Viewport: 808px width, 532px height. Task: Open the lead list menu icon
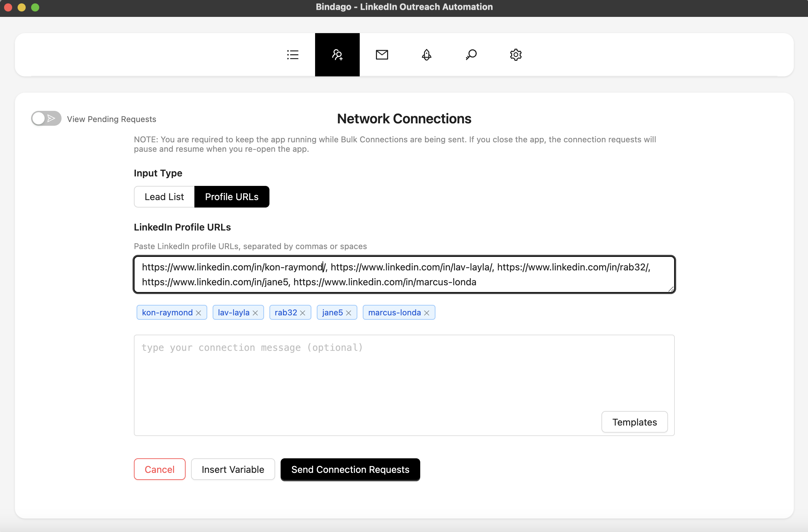pos(293,55)
